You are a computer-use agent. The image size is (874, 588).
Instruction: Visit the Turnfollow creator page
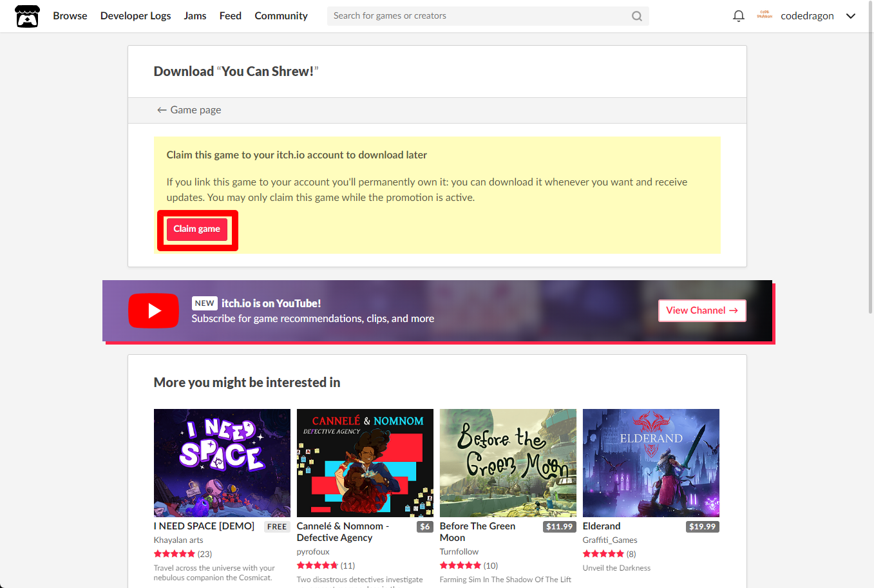point(459,552)
